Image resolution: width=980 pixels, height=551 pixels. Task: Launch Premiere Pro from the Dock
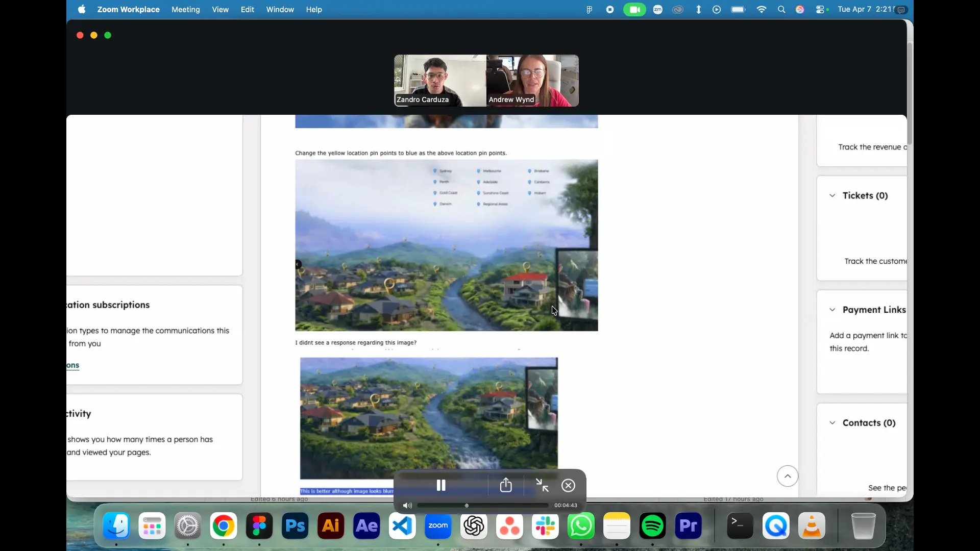point(689,525)
